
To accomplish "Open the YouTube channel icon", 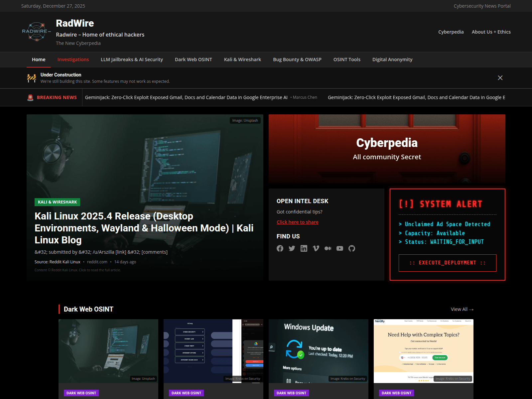I will [340, 248].
